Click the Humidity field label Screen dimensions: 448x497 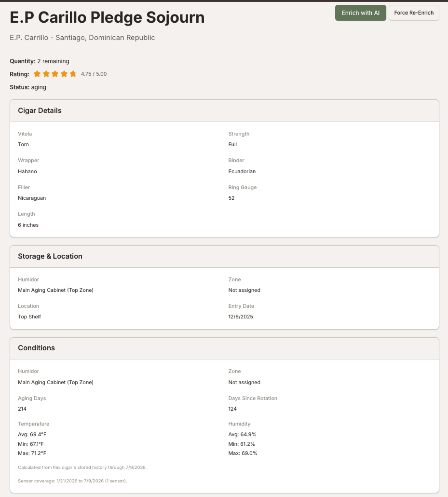tap(239, 424)
